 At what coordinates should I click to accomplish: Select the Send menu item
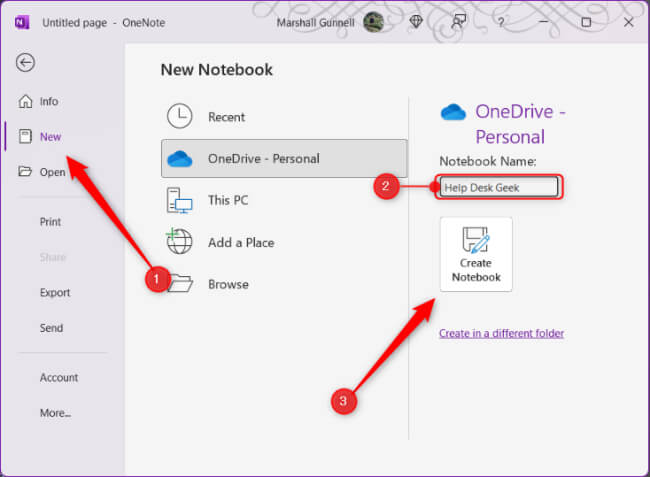tap(51, 328)
